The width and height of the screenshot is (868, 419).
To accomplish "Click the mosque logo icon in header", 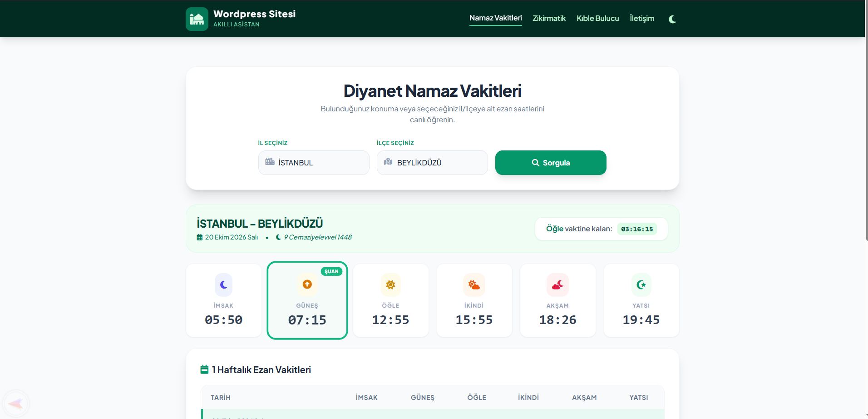I will [x=197, y=19].
